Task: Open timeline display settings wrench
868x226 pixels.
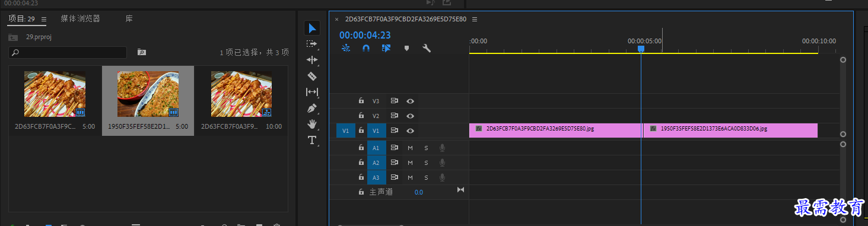Action: tap(426, 49)
